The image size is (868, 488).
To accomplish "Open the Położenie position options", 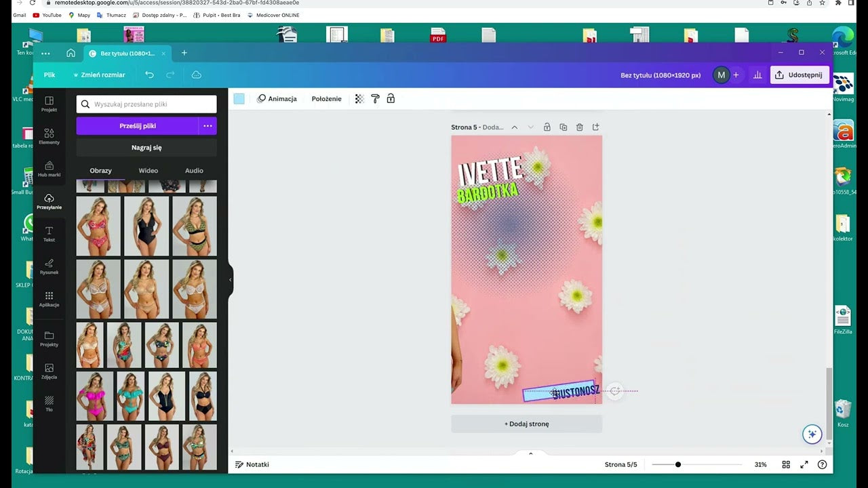I will click(x=327, y=99).
